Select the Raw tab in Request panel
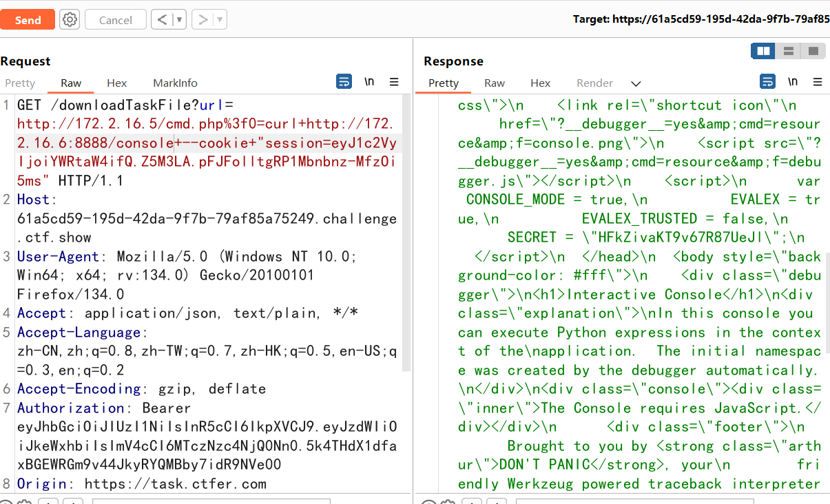 click(71, 83)
